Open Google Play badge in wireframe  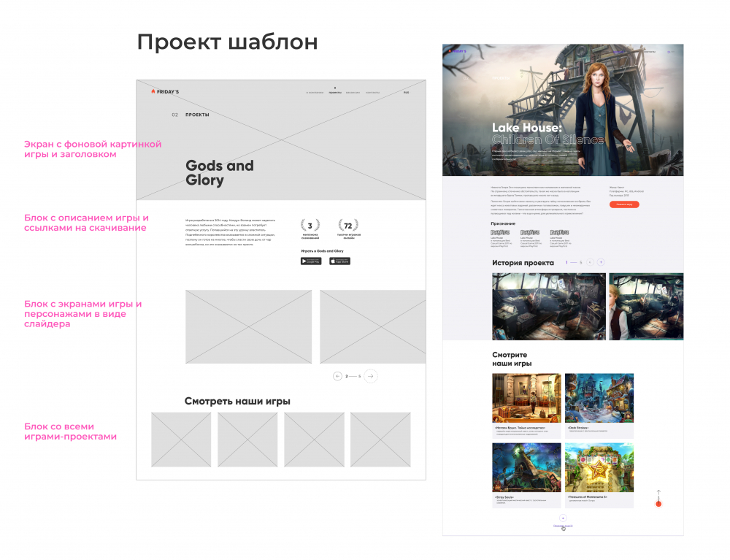tap(310, 261)
